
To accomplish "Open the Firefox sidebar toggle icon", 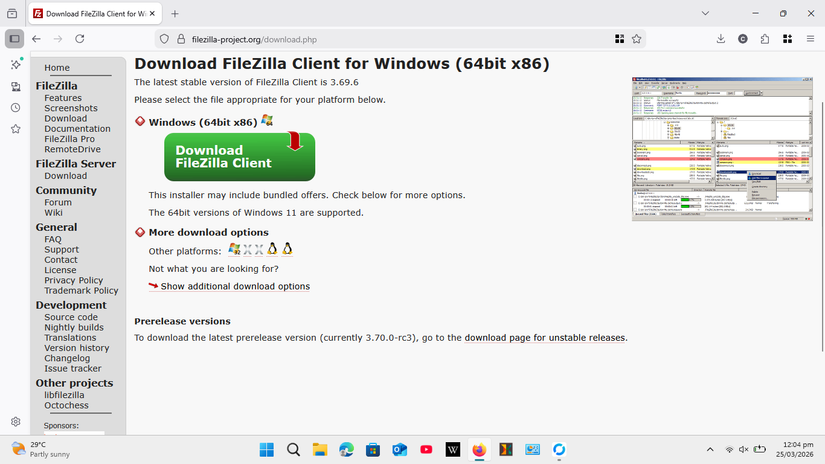I will tap(14, 39).
